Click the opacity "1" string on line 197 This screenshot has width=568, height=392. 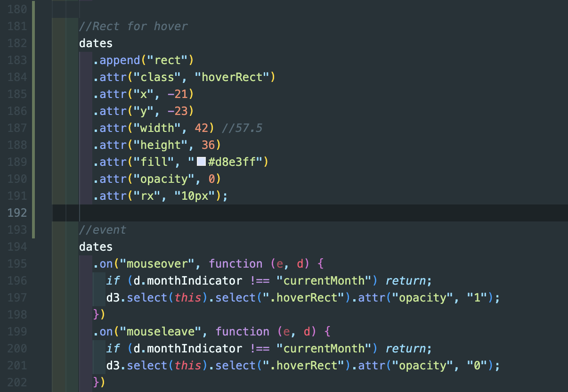click(x=477, y=298)
